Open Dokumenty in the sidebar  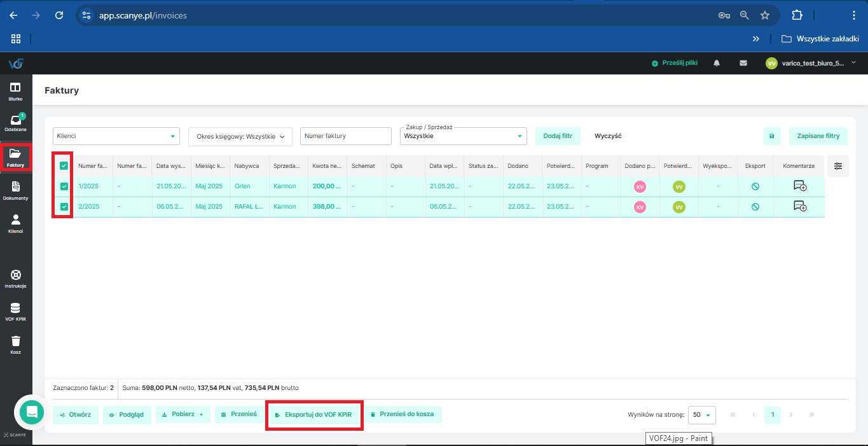[16, 190]
